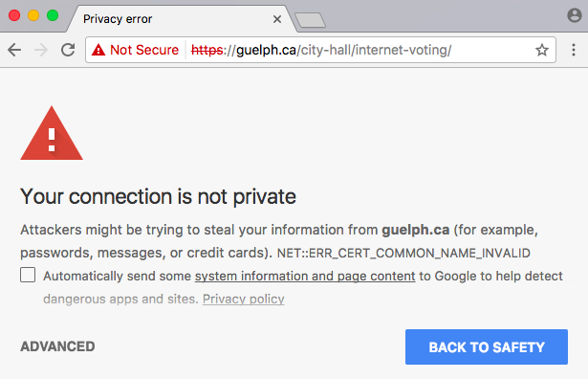Click the guelph.ca URL in address bar

tap(321, 50)
